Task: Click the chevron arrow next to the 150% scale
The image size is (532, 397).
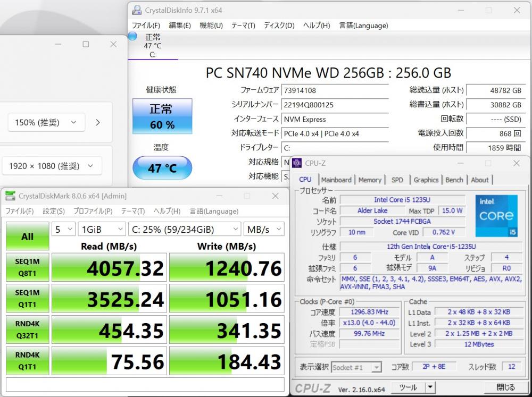Action: coord(98,122)
